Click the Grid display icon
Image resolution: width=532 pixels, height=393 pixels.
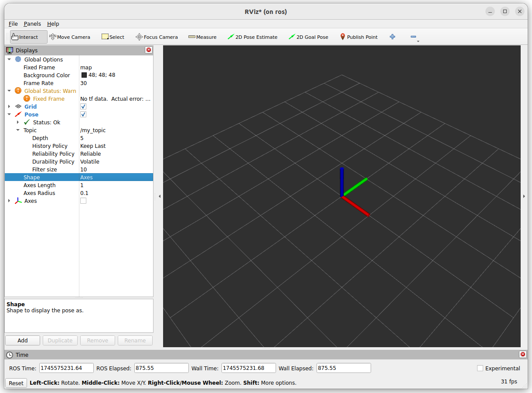point(18,106)
